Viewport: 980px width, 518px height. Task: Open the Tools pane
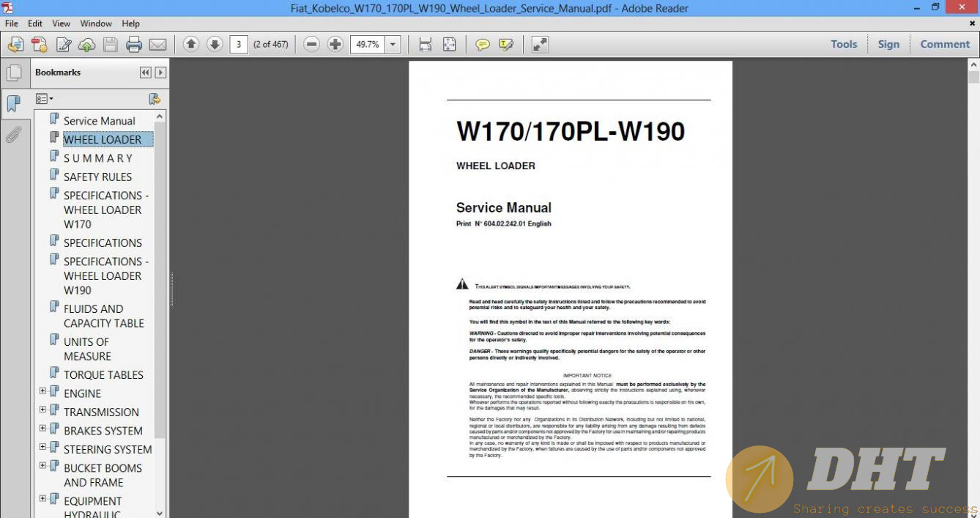click(844, 44)
